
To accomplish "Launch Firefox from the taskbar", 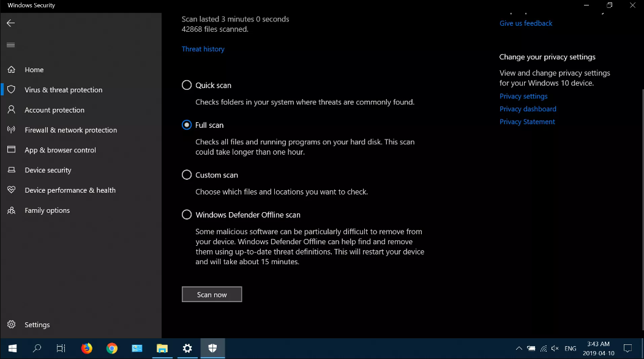I will 87,349.
